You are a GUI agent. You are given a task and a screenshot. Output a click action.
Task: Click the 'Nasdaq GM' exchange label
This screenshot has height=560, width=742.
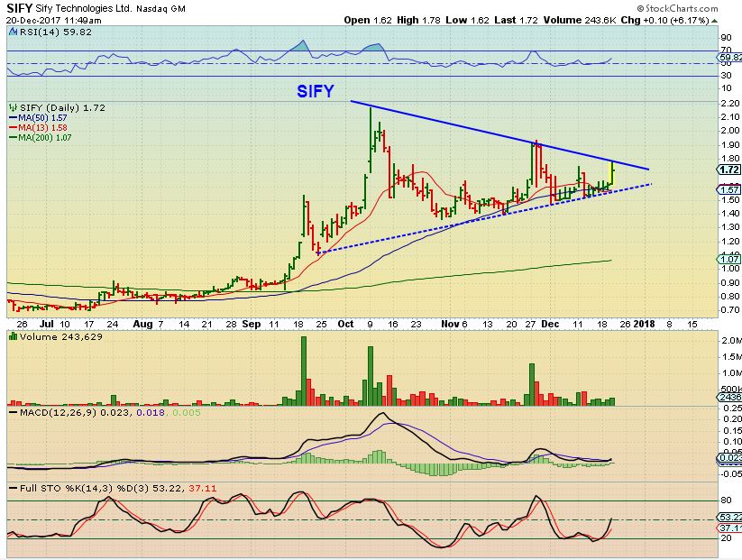160,9
